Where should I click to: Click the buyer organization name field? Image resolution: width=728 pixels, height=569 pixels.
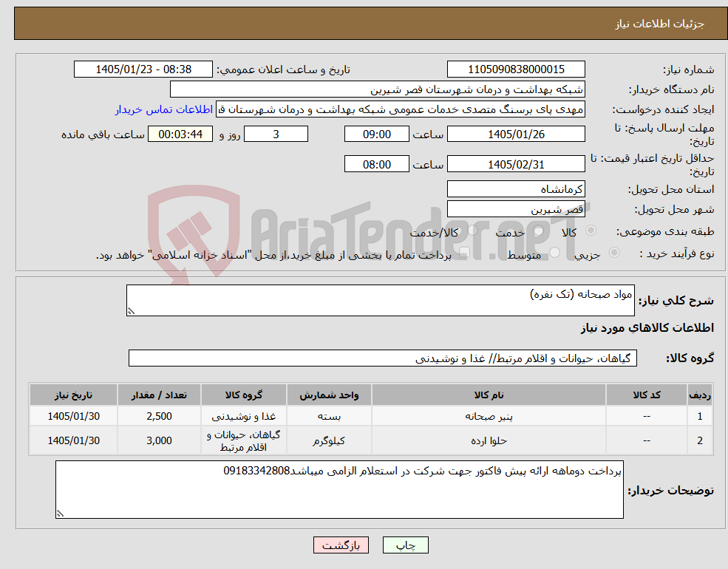pyautogui.click(x=378, y=89)
